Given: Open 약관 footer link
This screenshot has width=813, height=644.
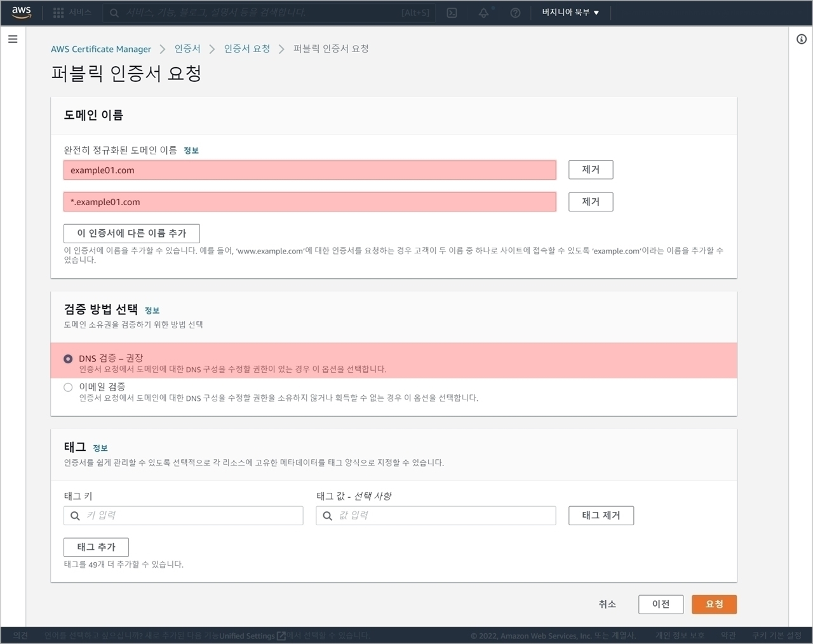Looking at the screenshot, I should pos(729,635).
